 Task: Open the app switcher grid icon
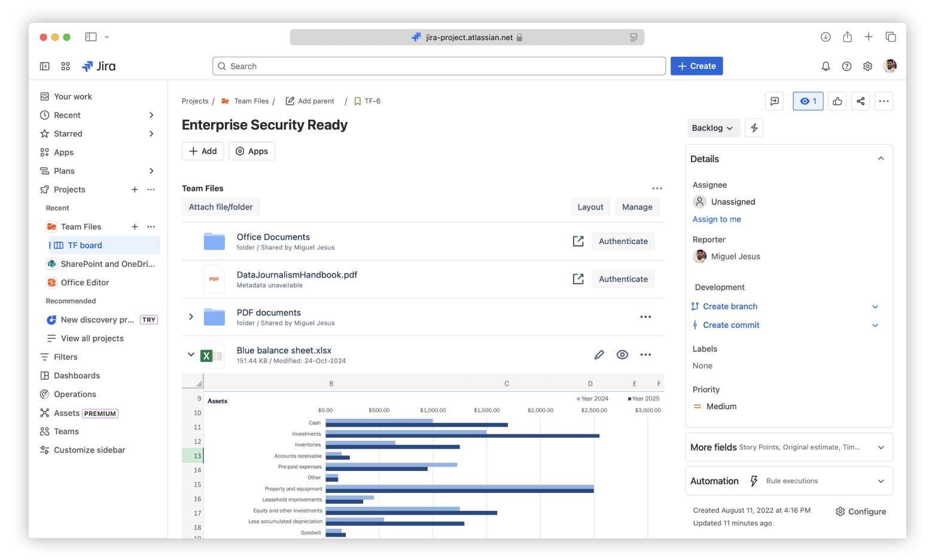(x=66, y=66)
